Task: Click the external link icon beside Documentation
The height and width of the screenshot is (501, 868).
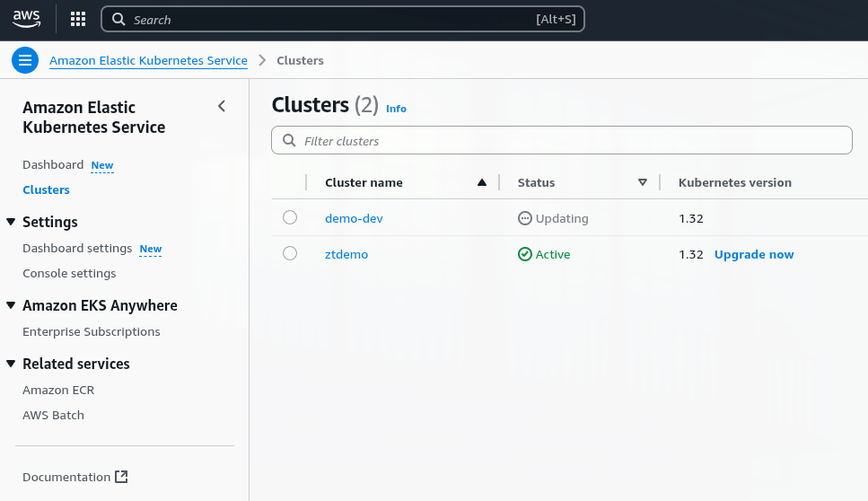Action: tap(122, 477)
